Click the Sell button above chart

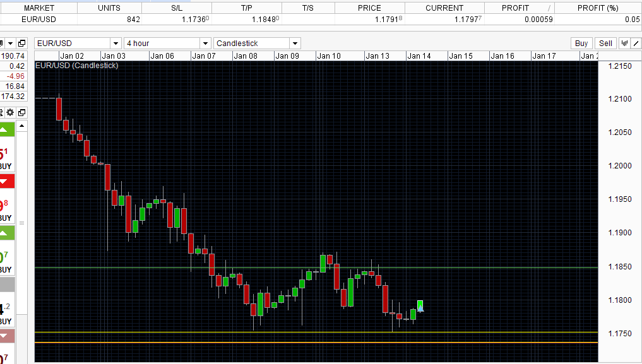point(605,44)
